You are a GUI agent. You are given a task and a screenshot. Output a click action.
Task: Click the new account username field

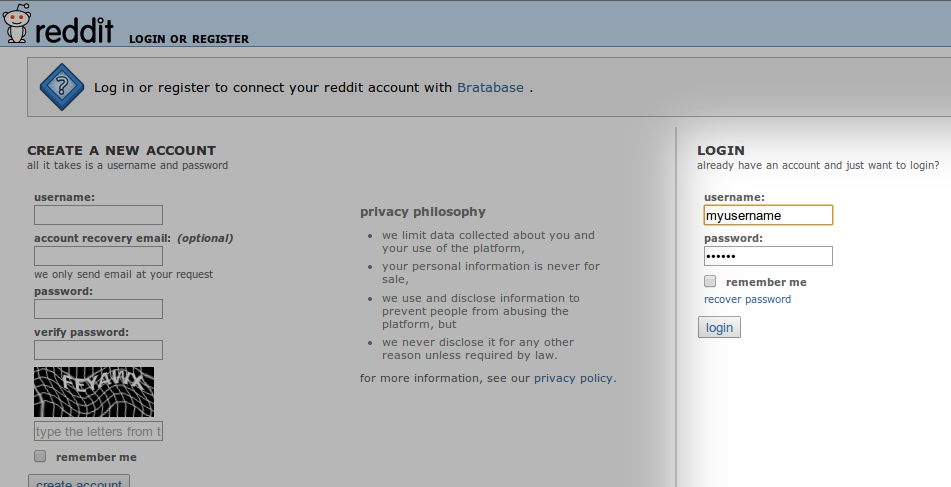click(x=98, y=215)
